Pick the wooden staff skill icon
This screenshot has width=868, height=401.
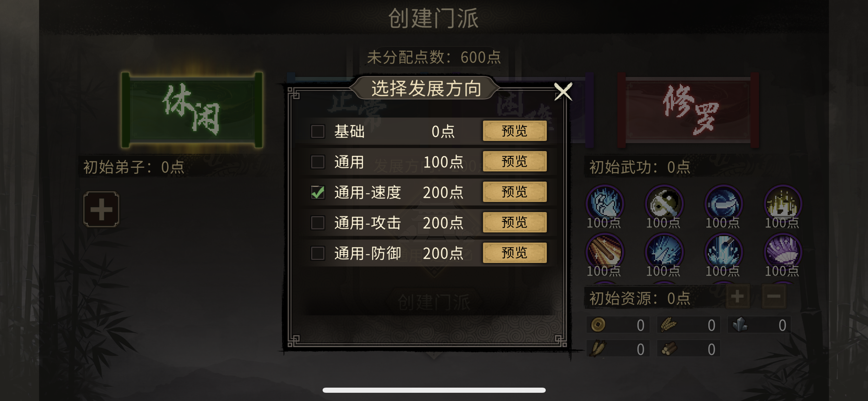(605, 251)
